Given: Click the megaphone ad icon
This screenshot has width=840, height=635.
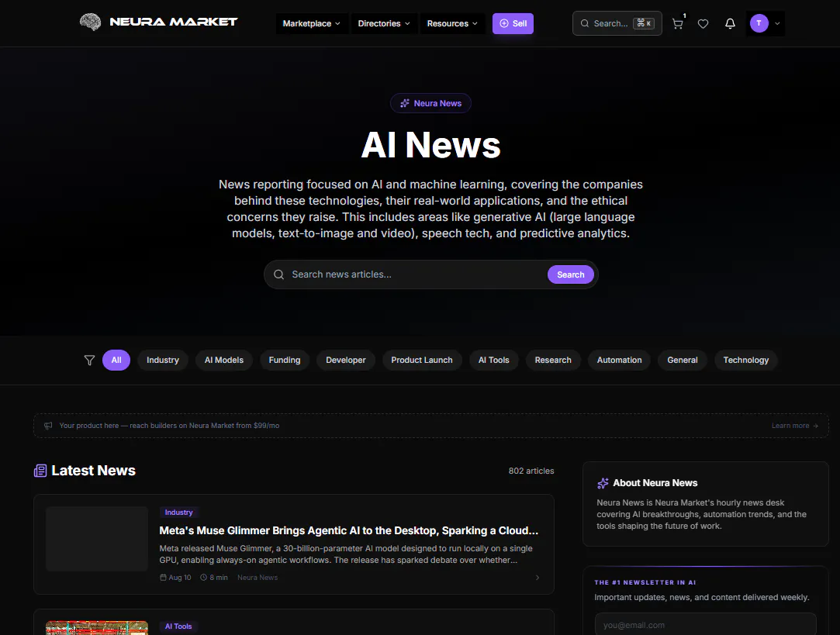Looking at the screenshot, I should point(48,426).
